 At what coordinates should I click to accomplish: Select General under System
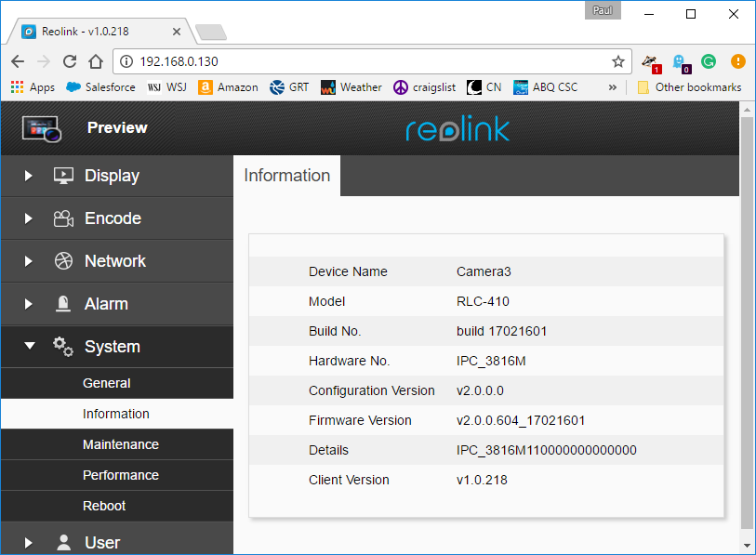117,383
